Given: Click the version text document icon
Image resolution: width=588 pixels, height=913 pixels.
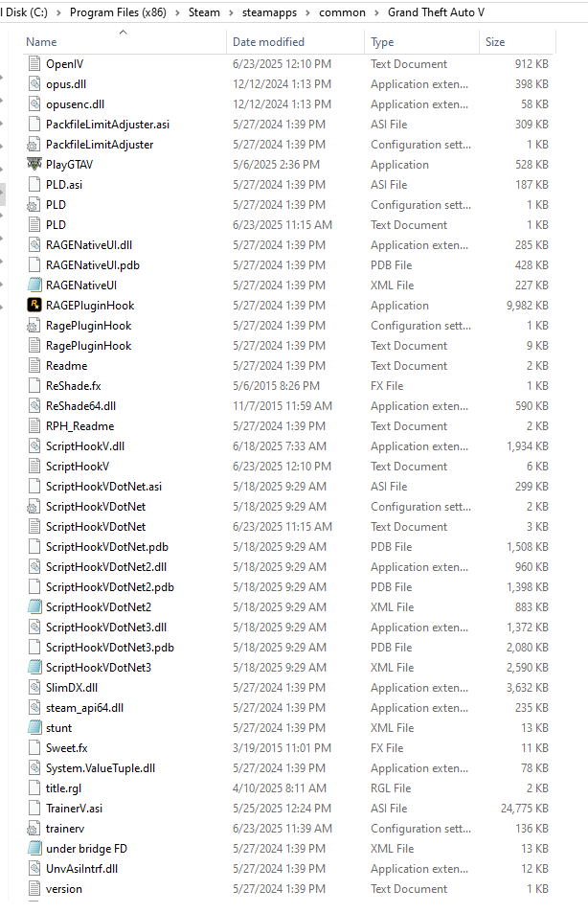Looking at the screenshot, I should coord(34,889).
